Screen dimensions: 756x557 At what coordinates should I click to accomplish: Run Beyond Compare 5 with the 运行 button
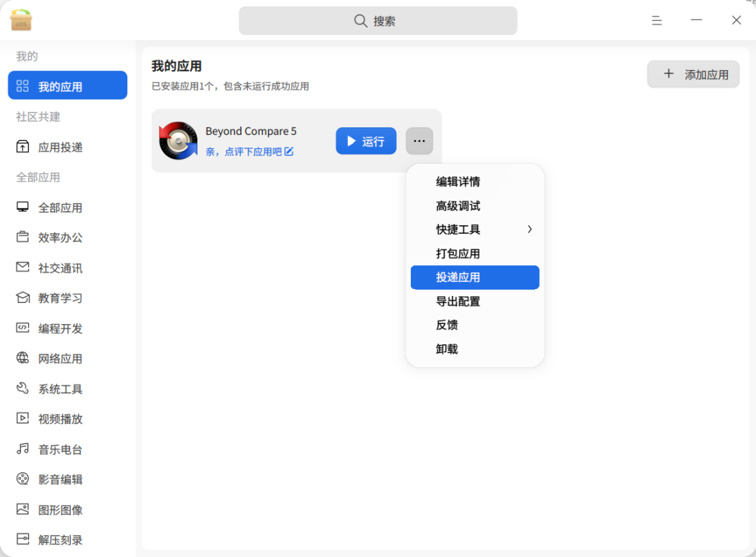tap(365, 141)
